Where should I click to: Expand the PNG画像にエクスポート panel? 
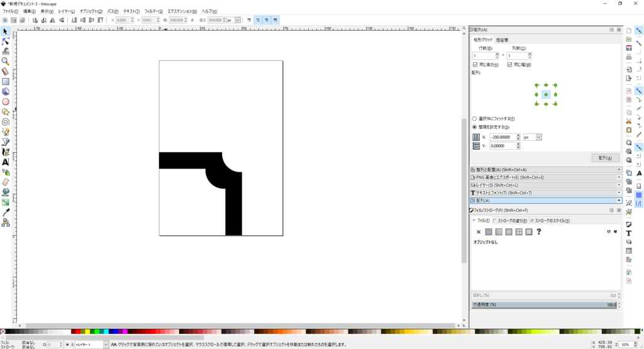[545, 177]
